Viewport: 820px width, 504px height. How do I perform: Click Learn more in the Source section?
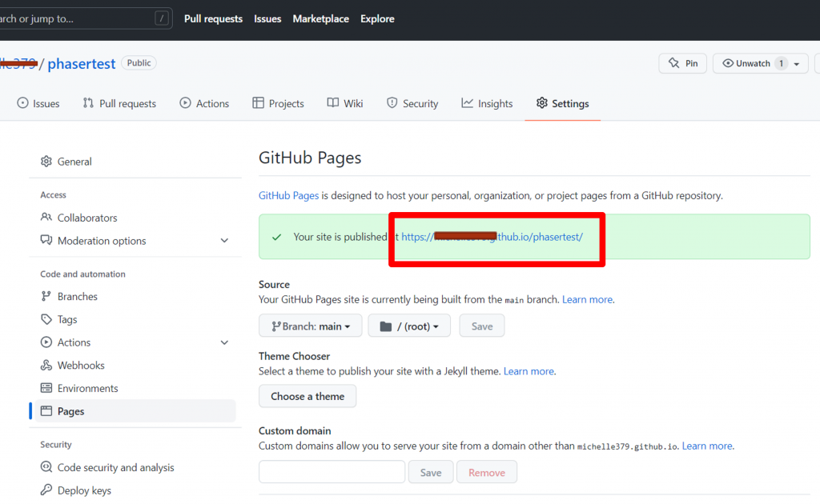coord(587,300)
